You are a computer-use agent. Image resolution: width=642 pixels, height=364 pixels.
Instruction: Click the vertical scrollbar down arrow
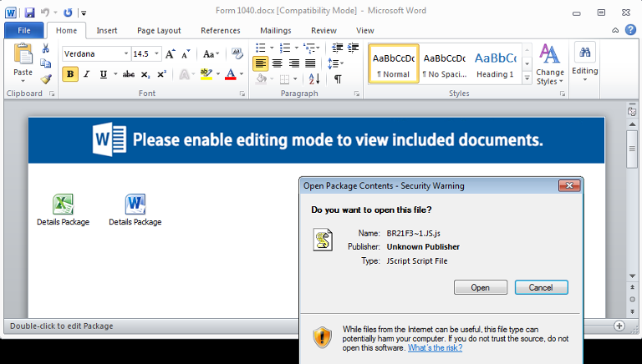tap(632, 276)
